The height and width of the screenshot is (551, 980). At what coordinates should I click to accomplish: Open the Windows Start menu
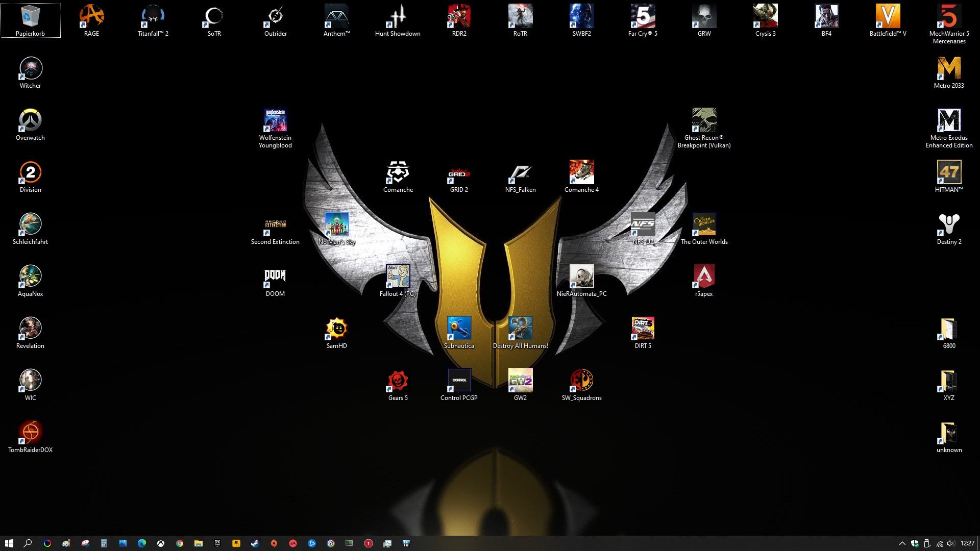[x=9, y=543]
